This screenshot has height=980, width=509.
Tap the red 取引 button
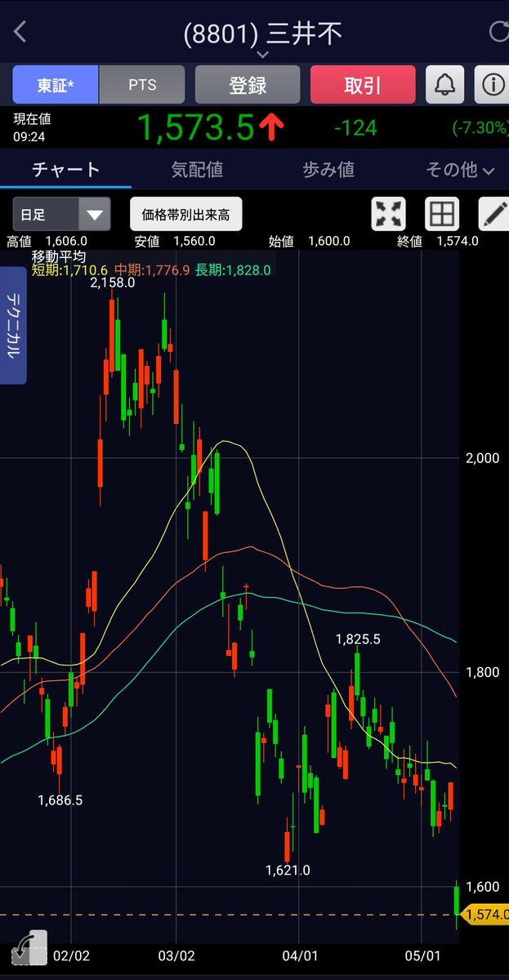click(363, 85)
